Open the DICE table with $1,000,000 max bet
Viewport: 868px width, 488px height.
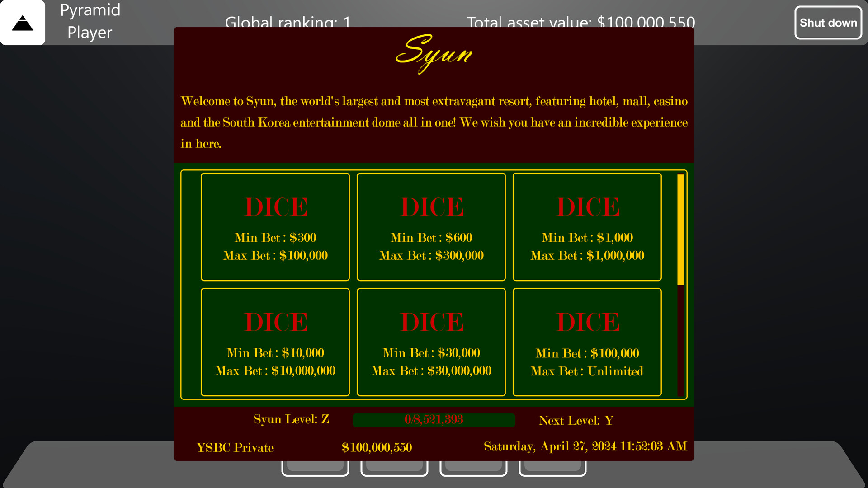tap(587, 226)
